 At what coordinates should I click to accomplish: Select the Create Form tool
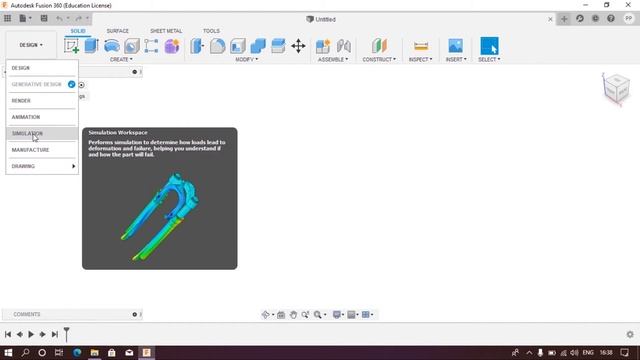click(172, 46)
